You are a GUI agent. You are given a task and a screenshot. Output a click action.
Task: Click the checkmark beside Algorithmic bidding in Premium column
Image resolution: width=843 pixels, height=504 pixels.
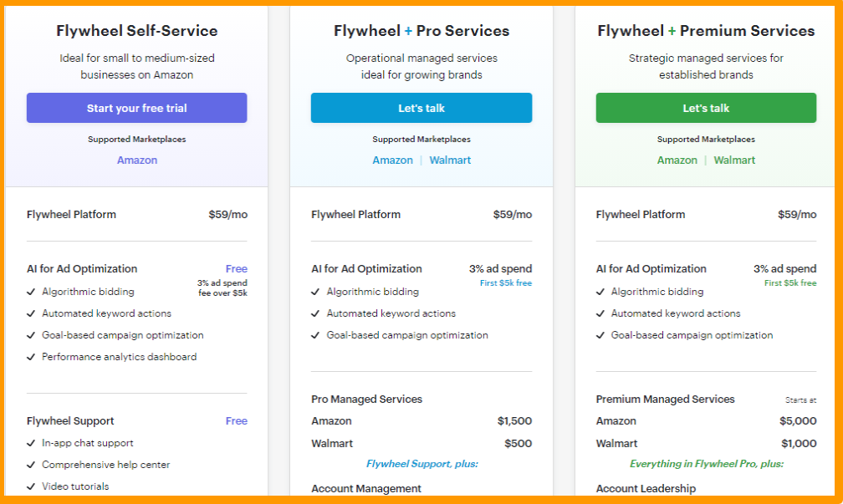click(x=600, y=292)
